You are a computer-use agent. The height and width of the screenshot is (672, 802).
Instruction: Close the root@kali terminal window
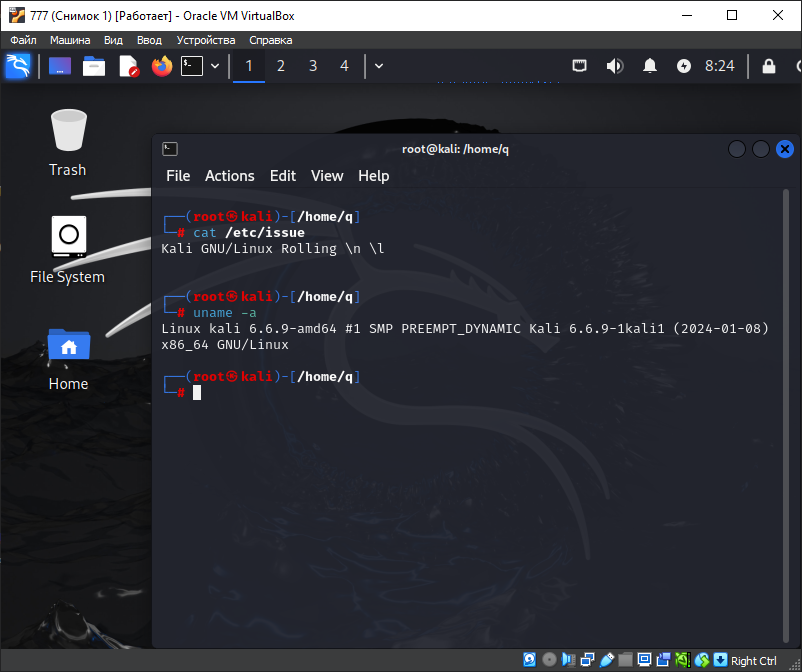[785, 149]
